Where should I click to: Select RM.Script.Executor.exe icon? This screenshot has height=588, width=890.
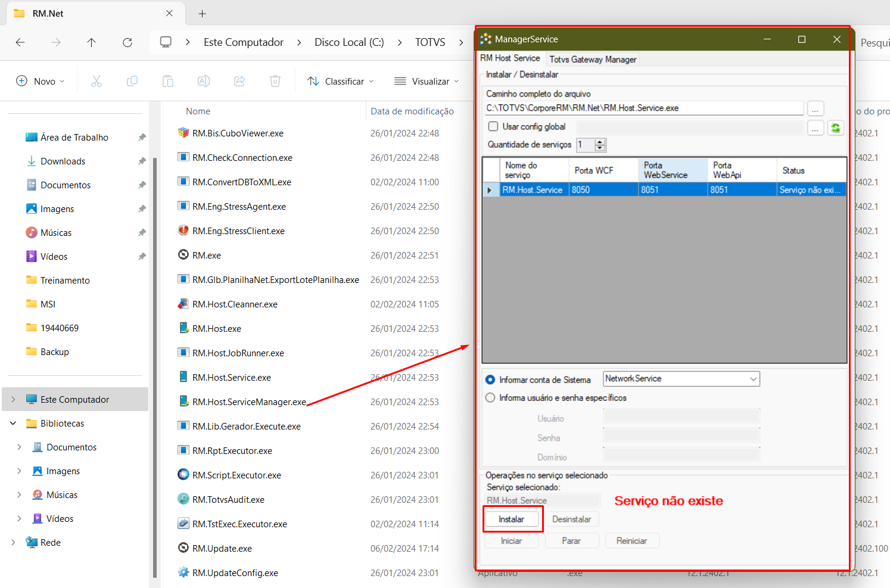pyautogui.click(x=183, y=474)
